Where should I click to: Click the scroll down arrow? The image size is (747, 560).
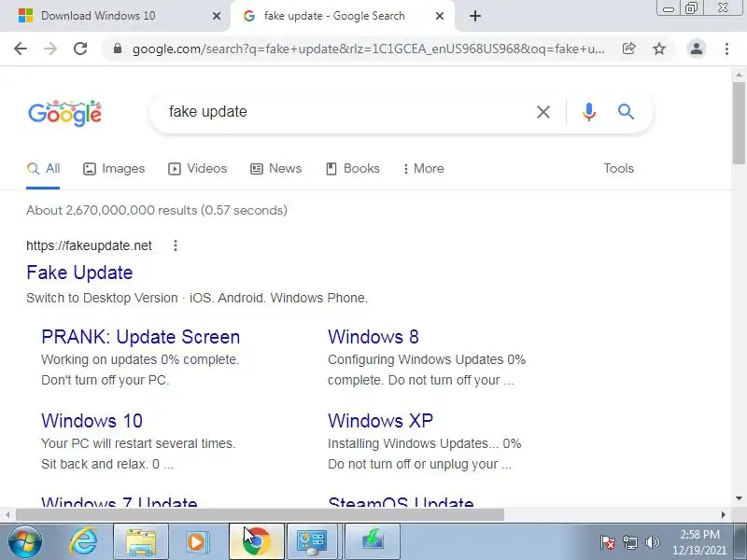tap(739, 498)
